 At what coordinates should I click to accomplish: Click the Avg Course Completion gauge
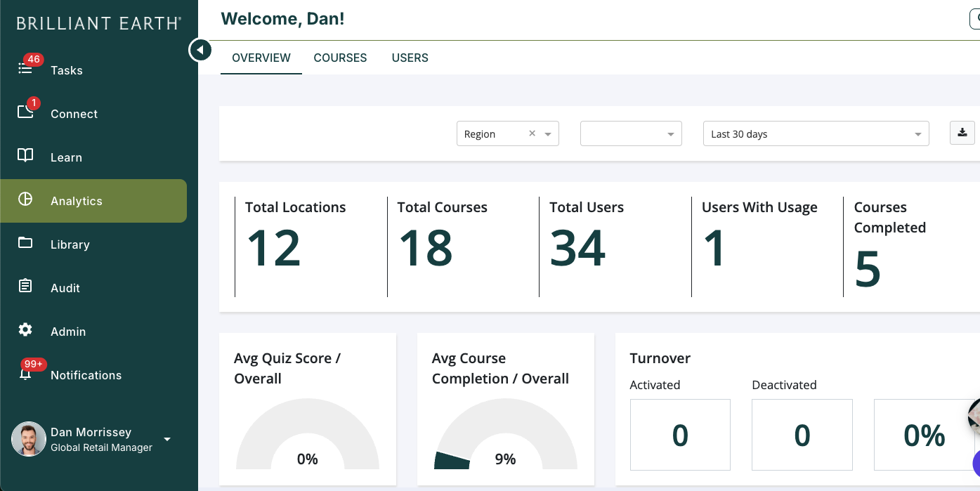click(506, 433)
